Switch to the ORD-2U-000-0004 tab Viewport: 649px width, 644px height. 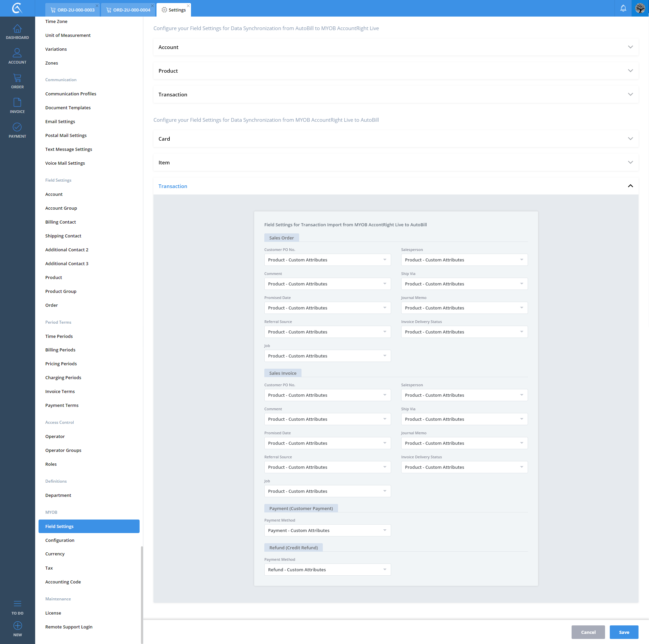click(x=128, y=10)
